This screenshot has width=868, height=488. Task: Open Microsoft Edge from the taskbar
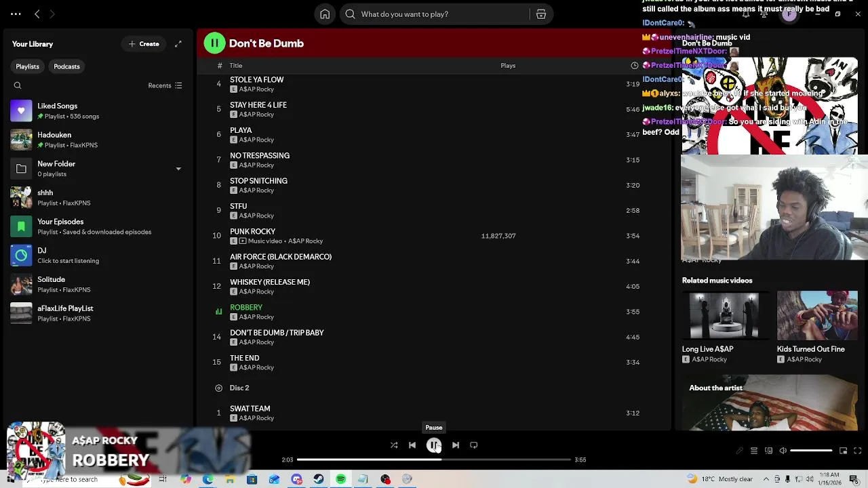click(208, 479)
